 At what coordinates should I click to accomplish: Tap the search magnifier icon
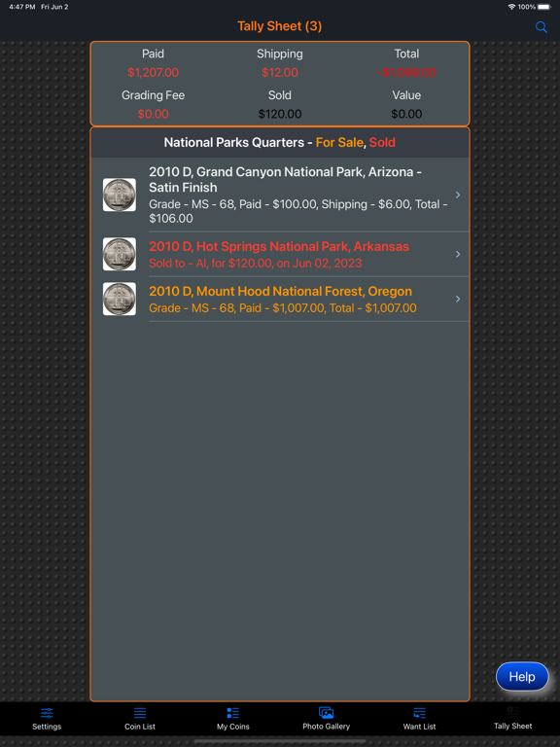click(x=541, y=26)
